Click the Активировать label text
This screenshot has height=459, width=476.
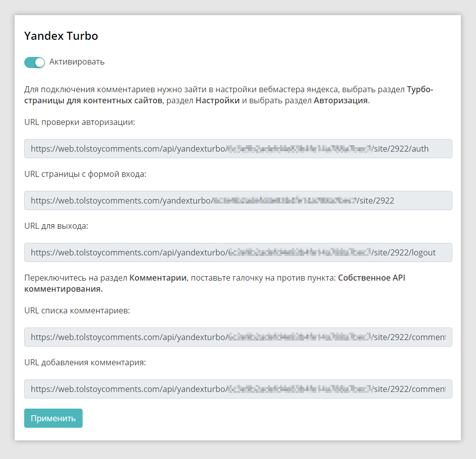click(77, 62)
